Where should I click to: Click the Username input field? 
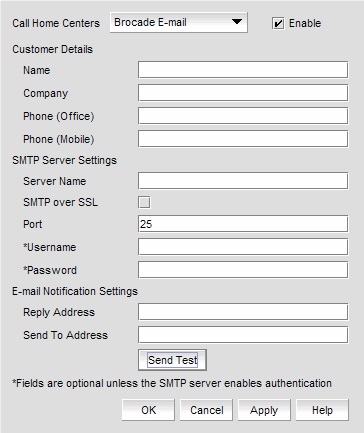pyautogui.click(x=243, y=247)
